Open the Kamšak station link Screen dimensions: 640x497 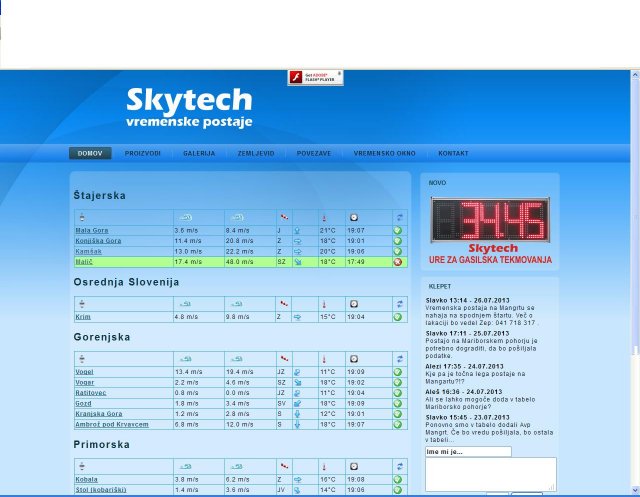point(88,251)
